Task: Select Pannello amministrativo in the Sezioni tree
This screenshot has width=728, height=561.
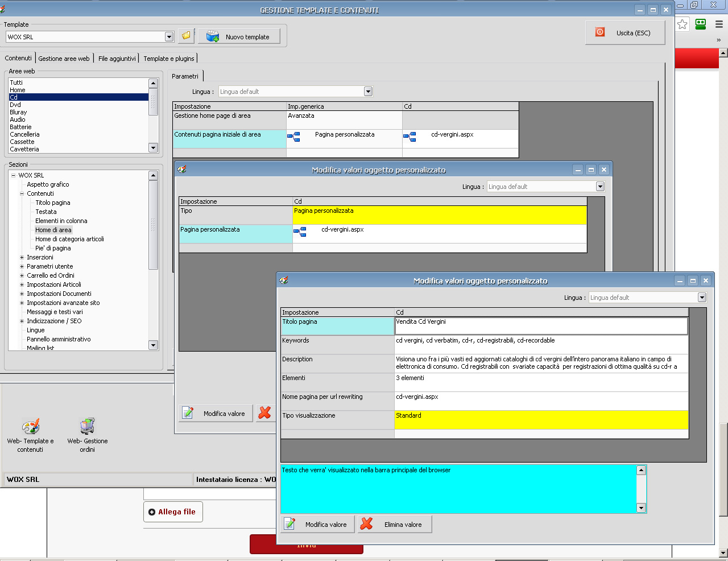Action: point(59,339)
